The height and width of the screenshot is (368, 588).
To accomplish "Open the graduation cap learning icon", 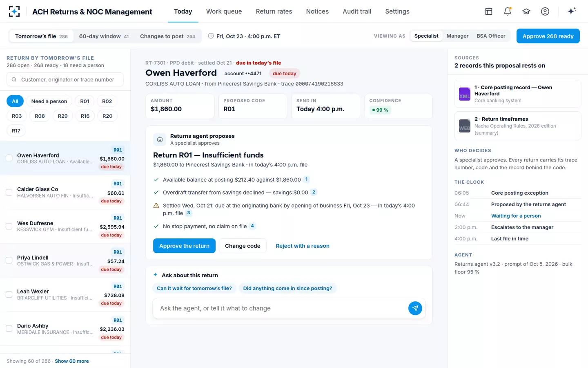I will (x=526, y=11).
